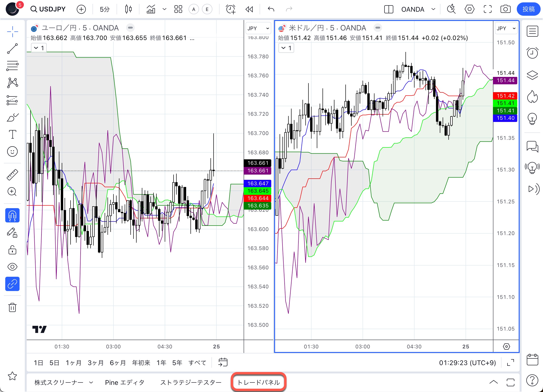This screenshot has width=543, height=392.
Task: Open the layout setup selector
Action: click(x=389, y=9)
